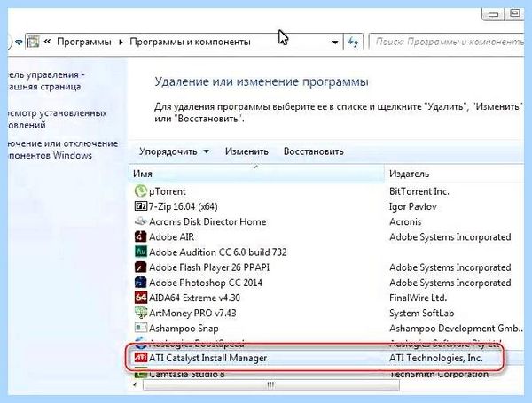The height and width of the screenshot is (403, 532).
Task: Open the address bar history dropdown
Action: pyautogui.click(x=335, y=43)
